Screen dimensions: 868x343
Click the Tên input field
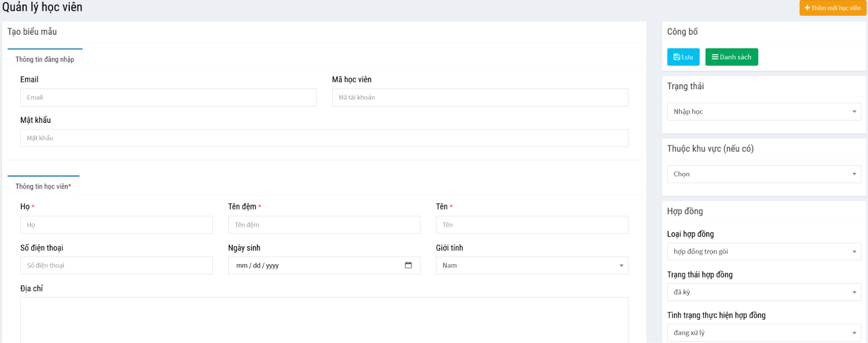pyautogui.click(x=531, y=225)
